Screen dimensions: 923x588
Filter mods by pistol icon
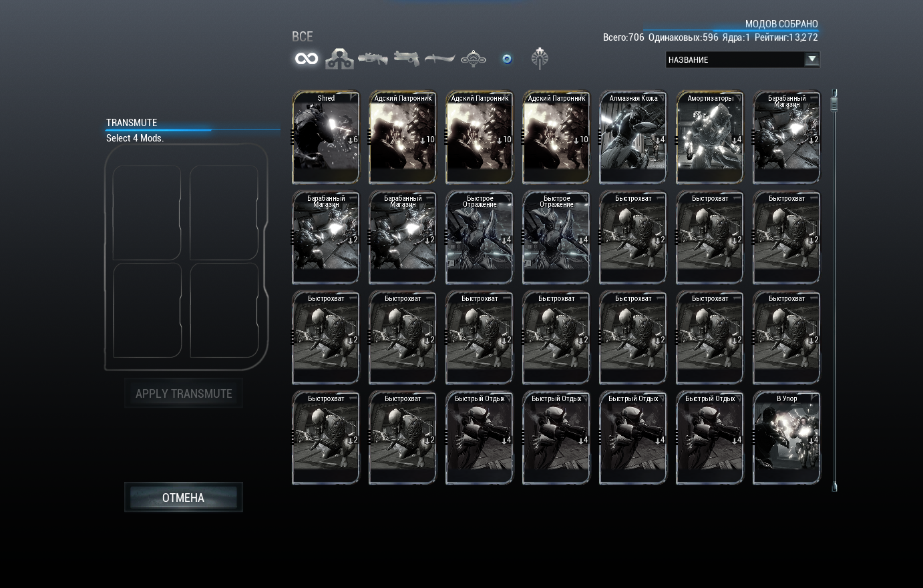(x=407, y=59)
